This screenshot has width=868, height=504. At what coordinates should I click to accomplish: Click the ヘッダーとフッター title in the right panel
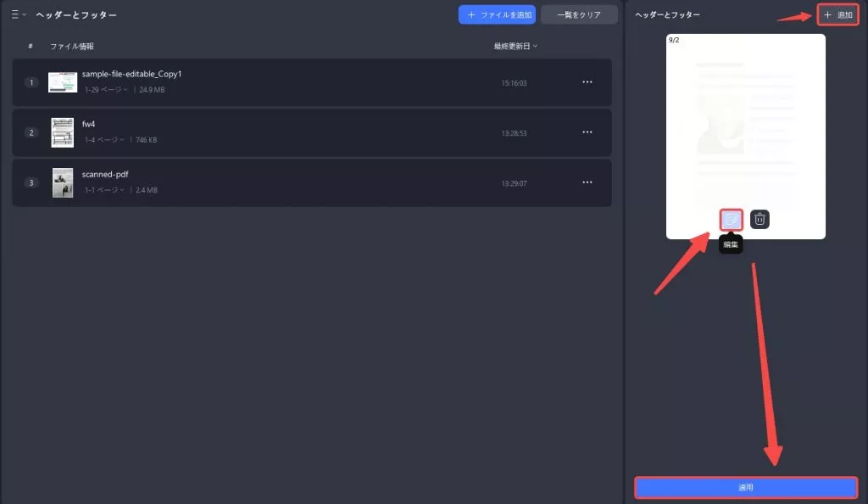tap(667, 15)
